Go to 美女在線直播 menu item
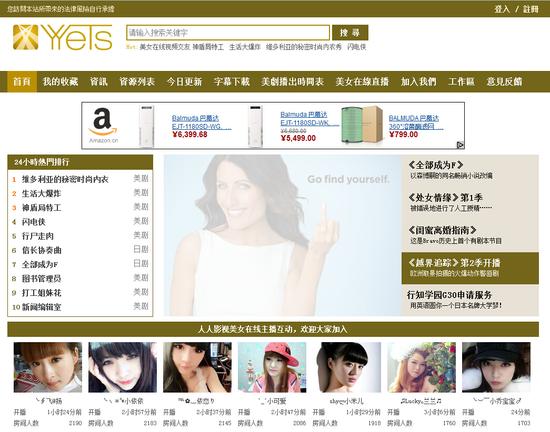Viewport: 550px width, 432px height. pyautogui.click(x=362, y=82)
